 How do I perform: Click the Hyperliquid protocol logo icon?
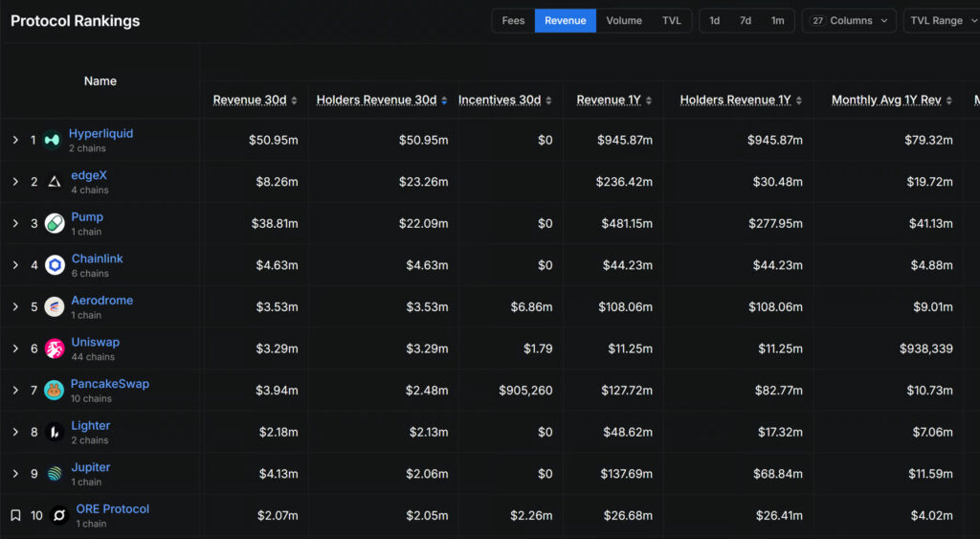[x=52, y=140]
